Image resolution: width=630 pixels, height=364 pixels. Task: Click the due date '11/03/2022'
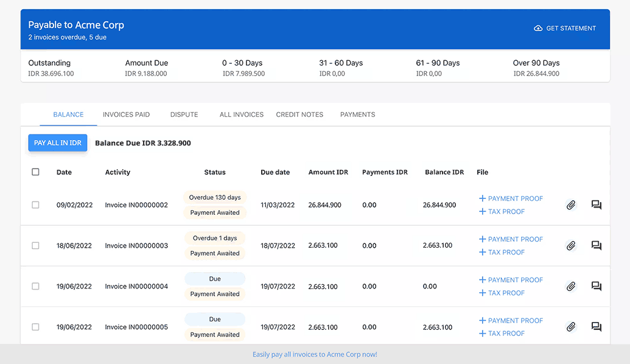[x=278, y=205]
